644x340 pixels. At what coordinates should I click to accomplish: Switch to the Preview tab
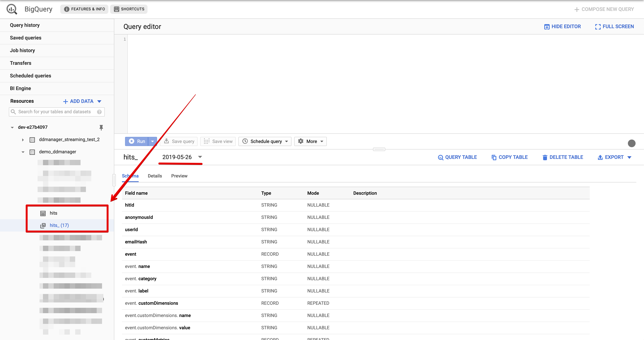click(x=179, y=176)
